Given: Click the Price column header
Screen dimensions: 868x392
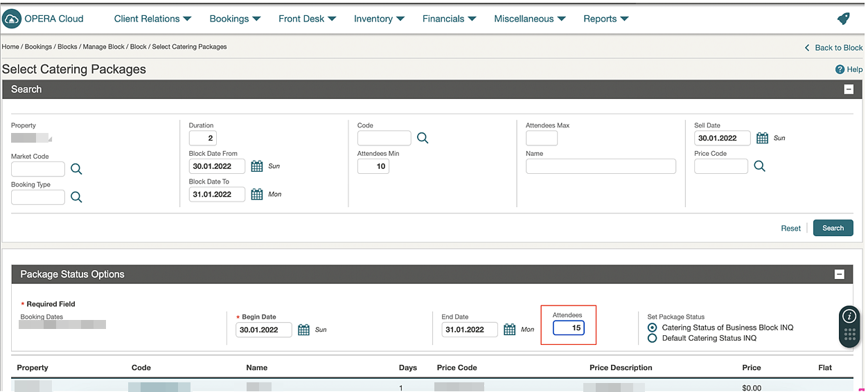Looking at the screenshot, I should (752, 368).
